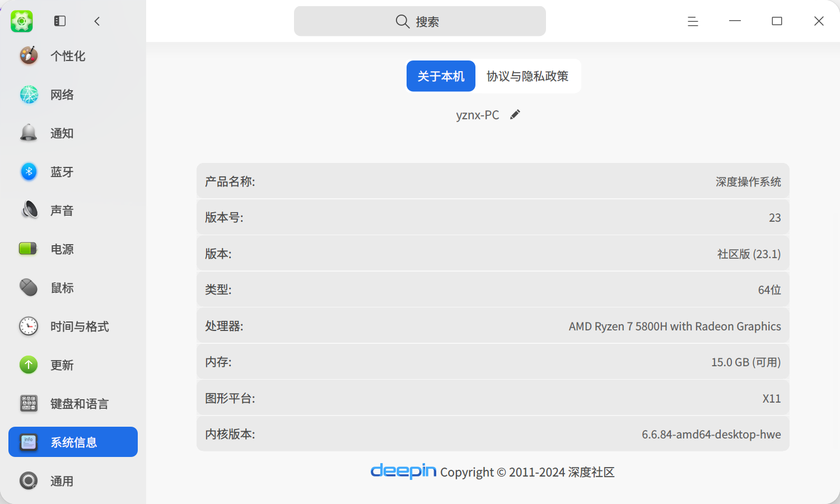Open the Sound (声音) speaker icon
The image size is (840, 504).
(29, 210)
